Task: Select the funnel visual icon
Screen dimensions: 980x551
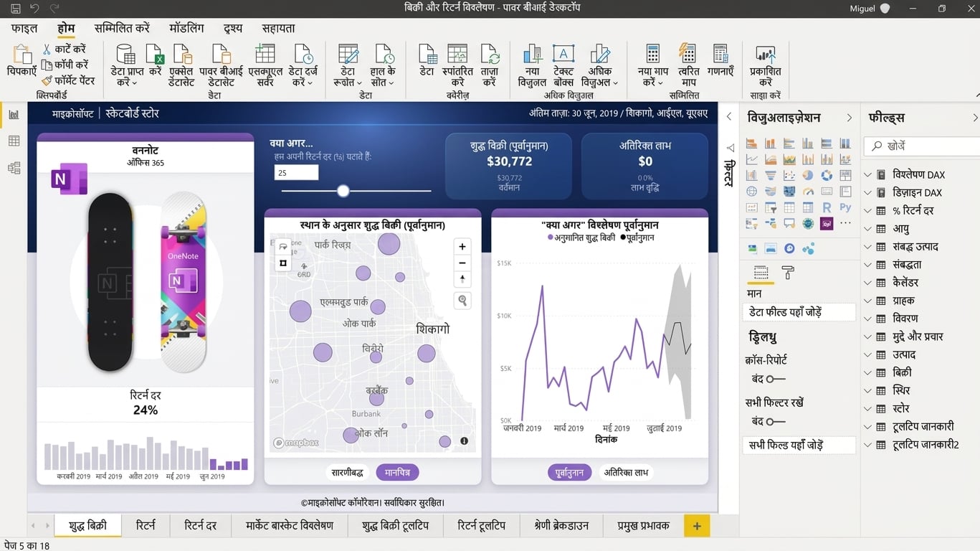Action: [771, 175]
